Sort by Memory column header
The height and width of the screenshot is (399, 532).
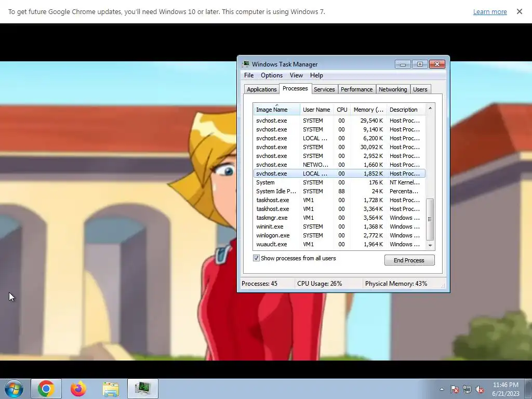click(368, 110)
